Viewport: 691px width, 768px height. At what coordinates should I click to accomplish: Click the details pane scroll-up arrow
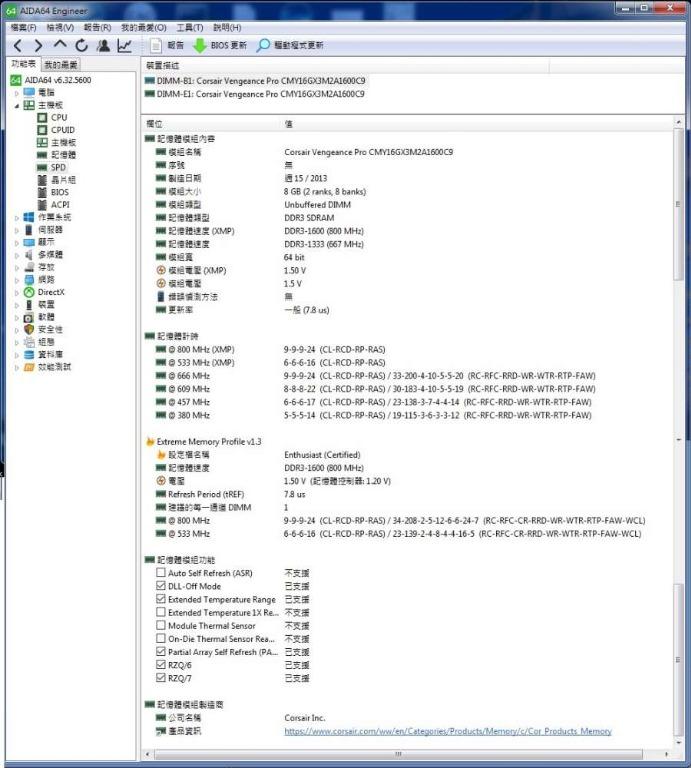click(678, 122)
